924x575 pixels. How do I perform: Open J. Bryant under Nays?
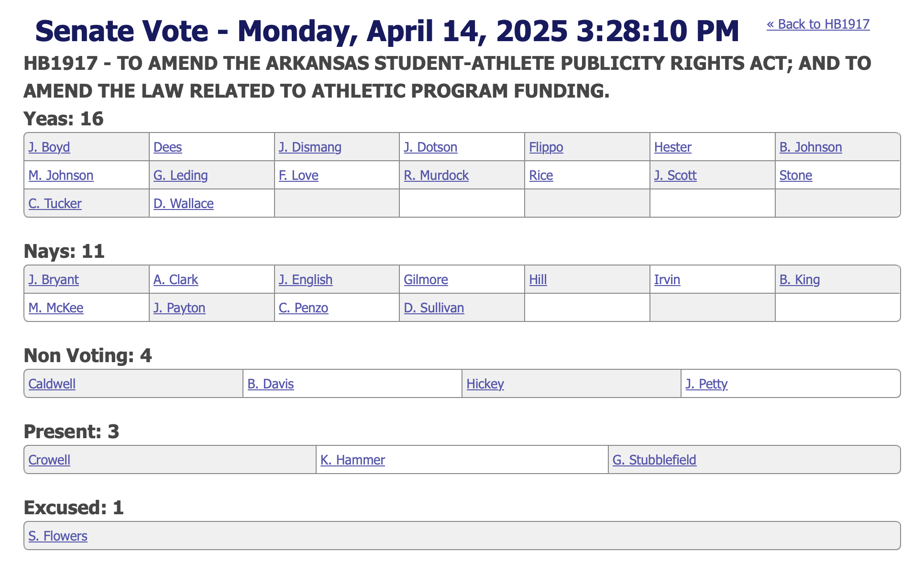point(54,279)
